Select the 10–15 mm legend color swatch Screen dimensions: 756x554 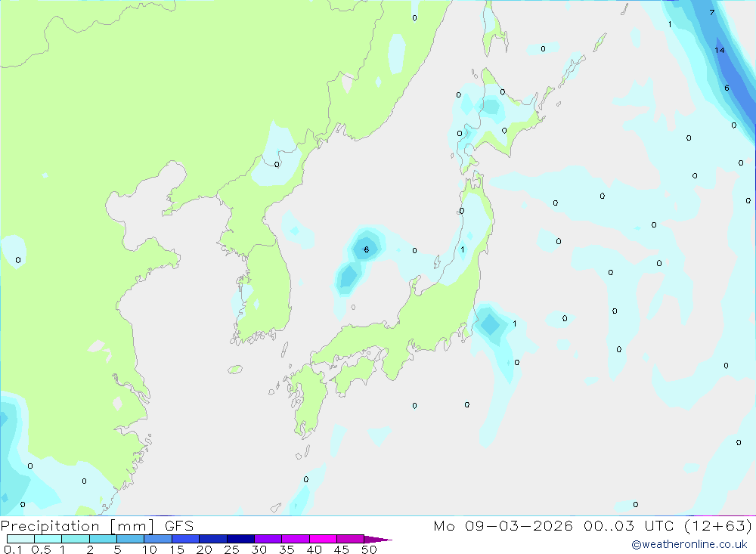158,539
